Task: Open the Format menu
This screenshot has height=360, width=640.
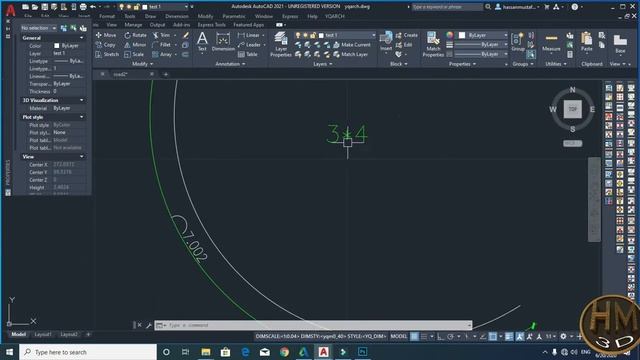Action: tap(107, 16)
